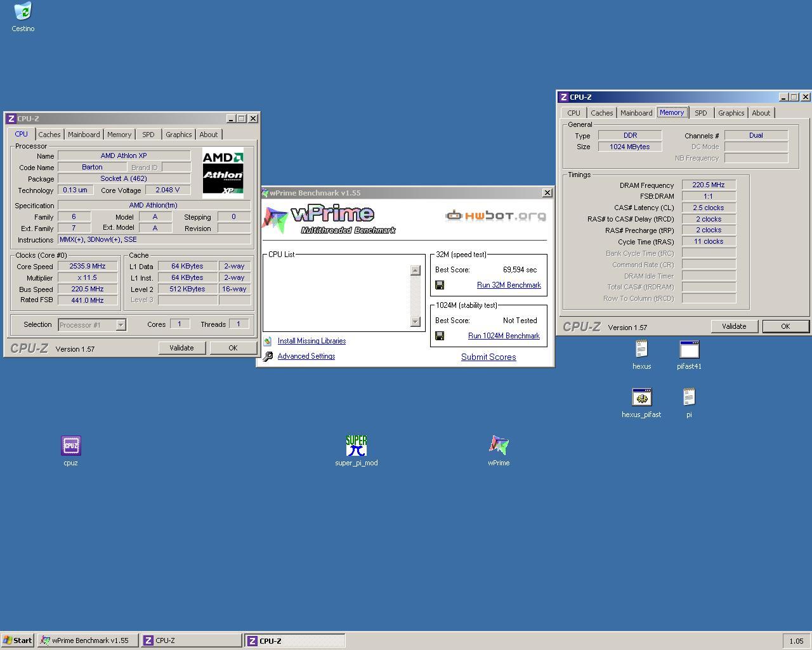
Task: Switch to Mainboard tab in right CPU-Z
Action: pos(636,113)
